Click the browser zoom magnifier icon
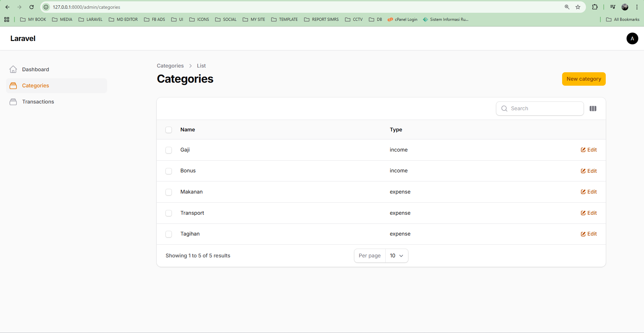The image size is (644, 333). point(567,7)
